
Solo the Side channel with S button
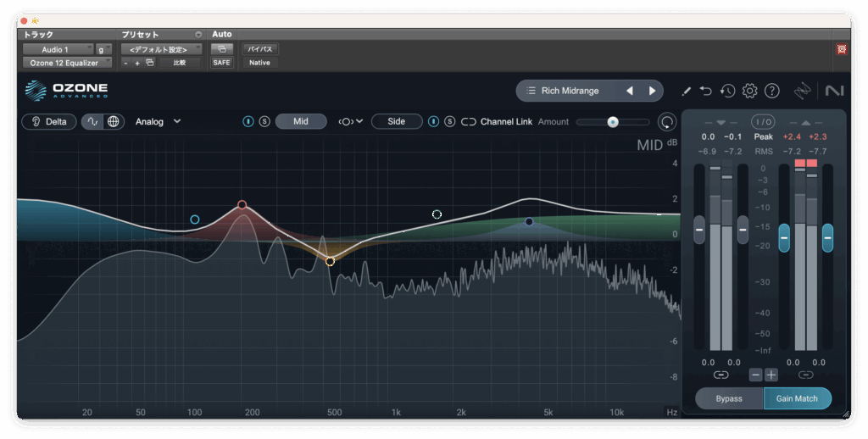coord(449,121)
